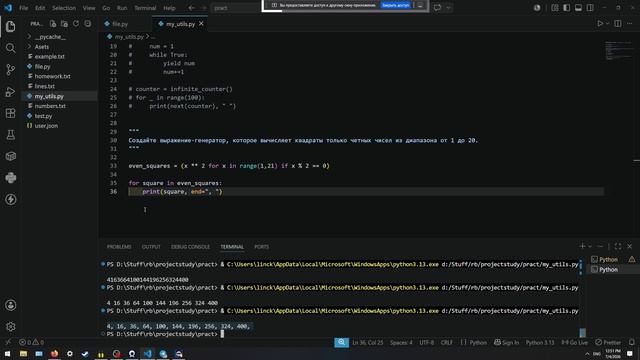Click Prettier in status bar

pos(608,342)
